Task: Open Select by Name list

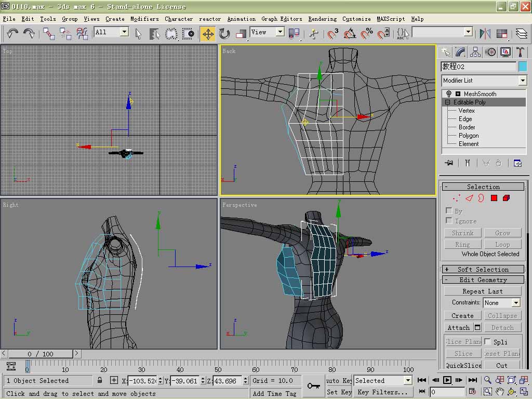Action: click(154, 34)
